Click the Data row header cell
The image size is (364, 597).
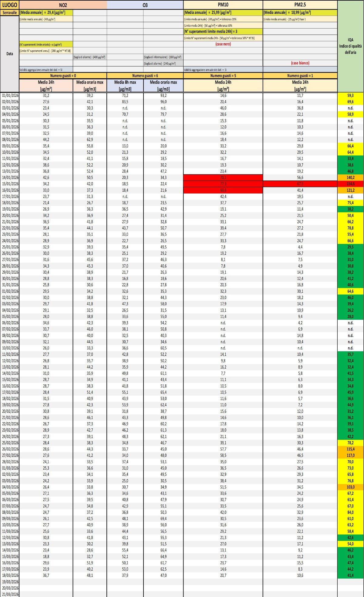[x=9, y=54]
